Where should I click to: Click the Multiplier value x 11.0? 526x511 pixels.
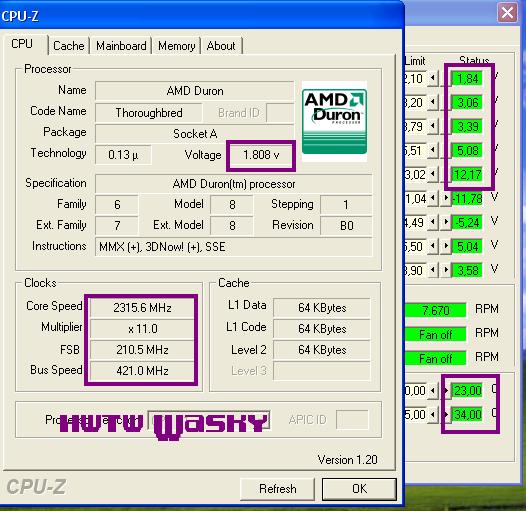tap(142, 329)
